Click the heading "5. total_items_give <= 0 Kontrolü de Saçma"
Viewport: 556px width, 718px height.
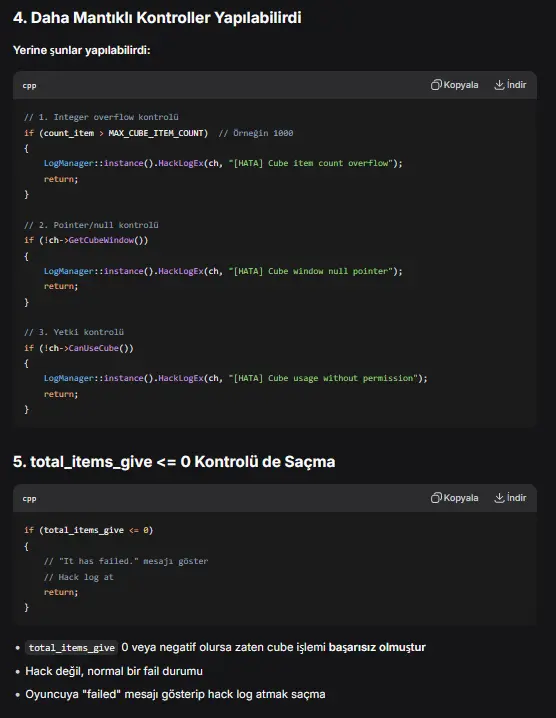tap(174, 462)
